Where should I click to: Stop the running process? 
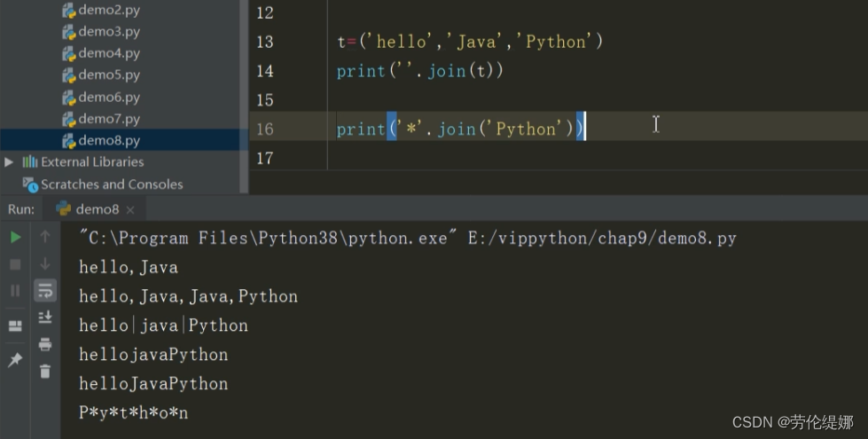coord(15,264)
